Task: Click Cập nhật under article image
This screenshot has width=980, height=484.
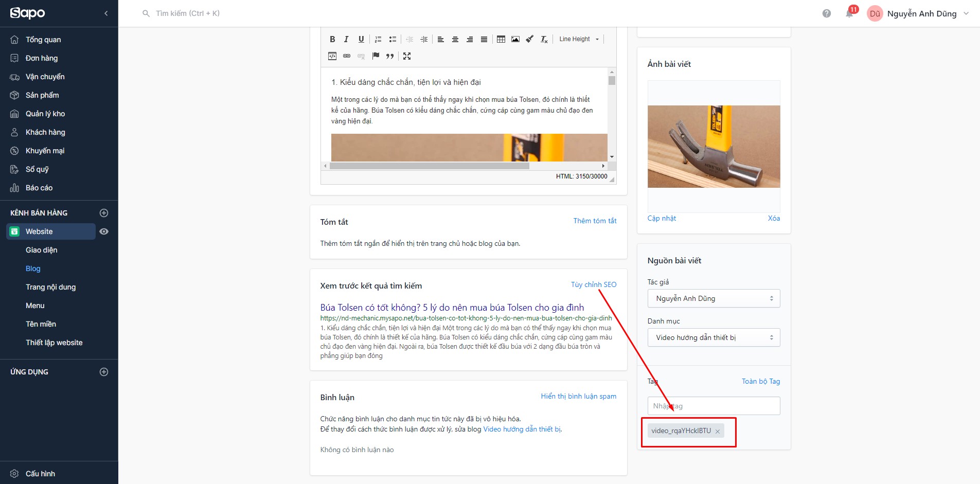Action: pyautogui.click(x=662, y=218)
